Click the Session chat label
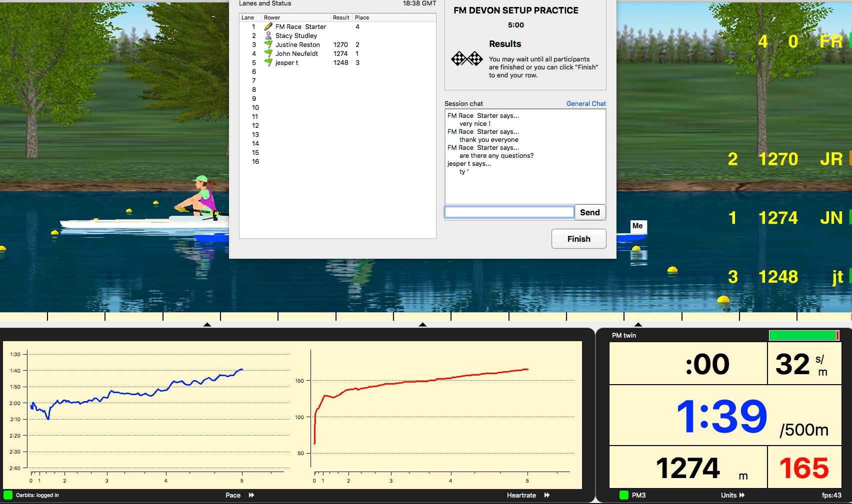 tap(463, 103)
